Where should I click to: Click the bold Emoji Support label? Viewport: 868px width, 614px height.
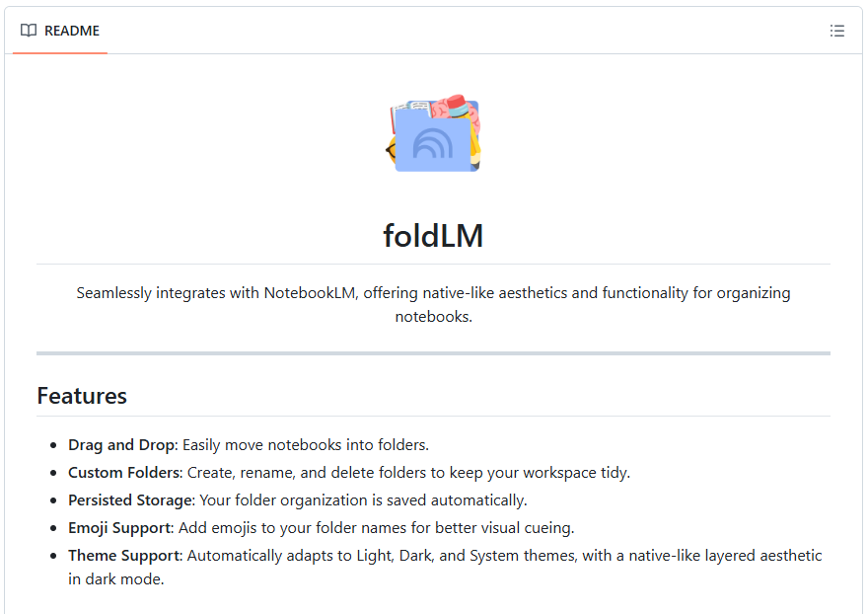pyautogui.click(x=119, y=527)
